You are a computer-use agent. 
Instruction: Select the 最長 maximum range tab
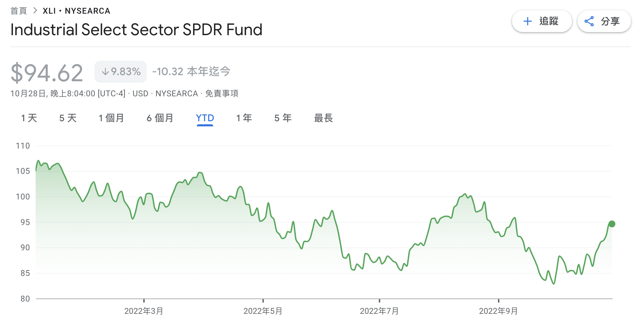(x=323, y=118)
